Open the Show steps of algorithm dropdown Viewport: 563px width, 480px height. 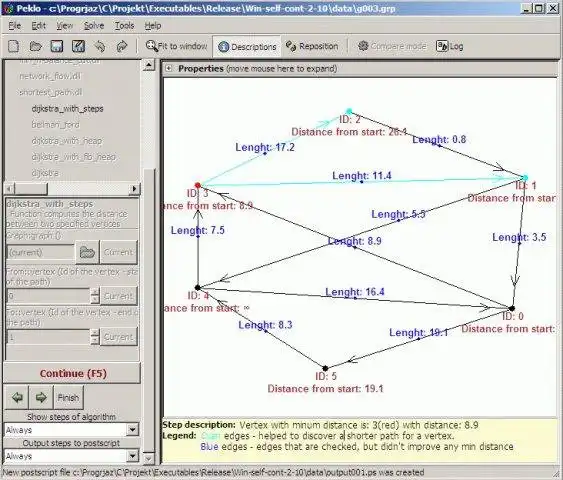pos(132,429)
